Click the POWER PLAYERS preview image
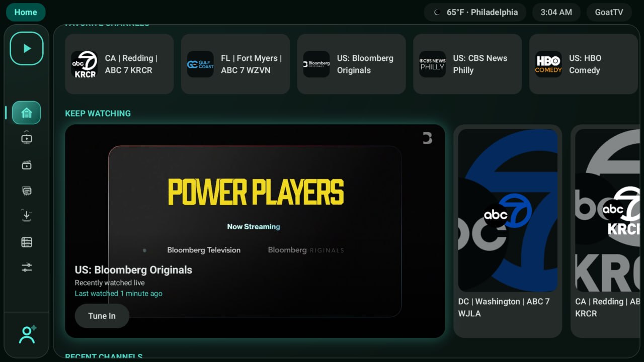This screenshot has width=644, height=362. pos(255,231)
